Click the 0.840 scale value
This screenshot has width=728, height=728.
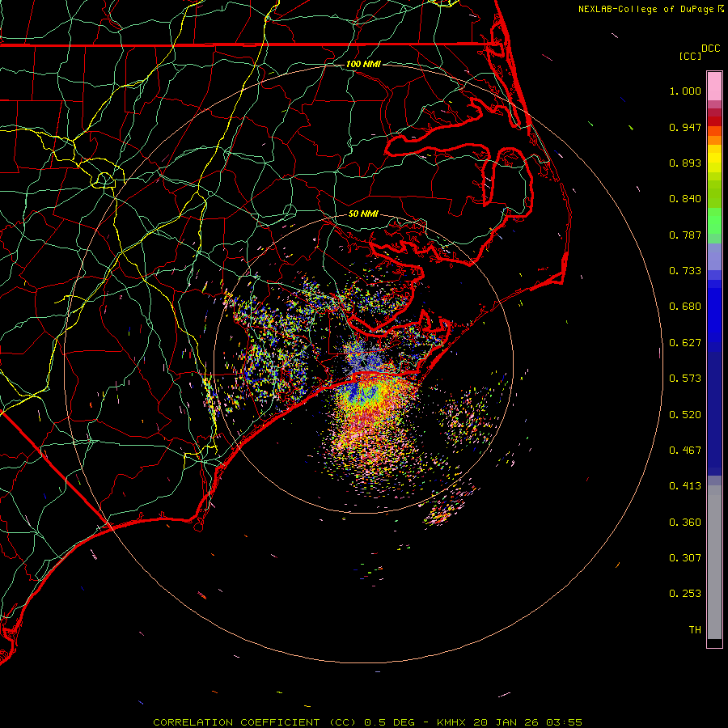pos(685,199)
